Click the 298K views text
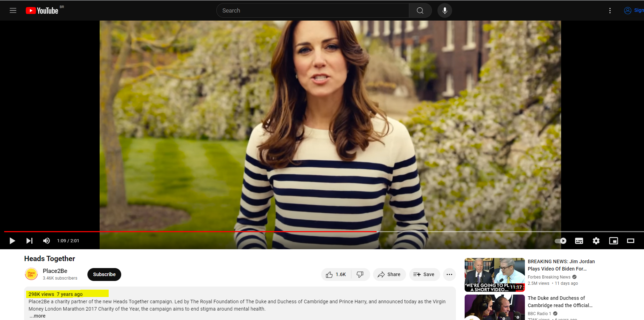 click(41, 294)
